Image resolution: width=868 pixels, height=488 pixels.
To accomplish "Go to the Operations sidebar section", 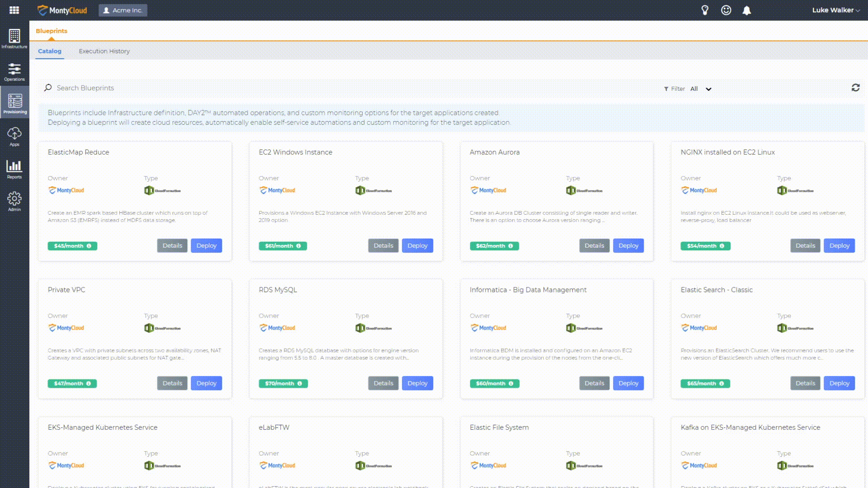I will [14, 72].
